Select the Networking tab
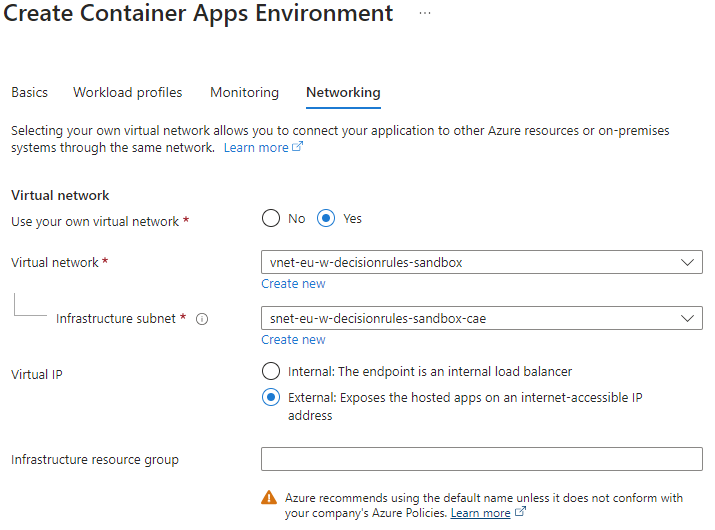 pos(343,92)
